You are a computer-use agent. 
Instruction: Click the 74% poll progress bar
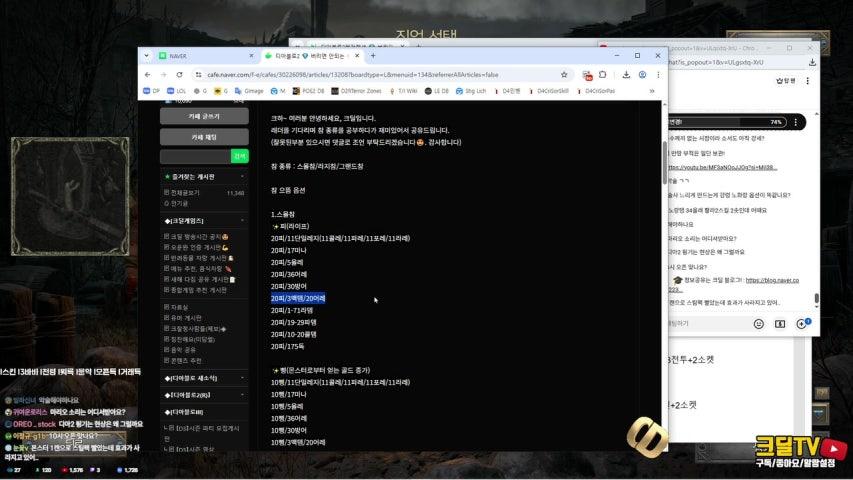pos(726,122)
